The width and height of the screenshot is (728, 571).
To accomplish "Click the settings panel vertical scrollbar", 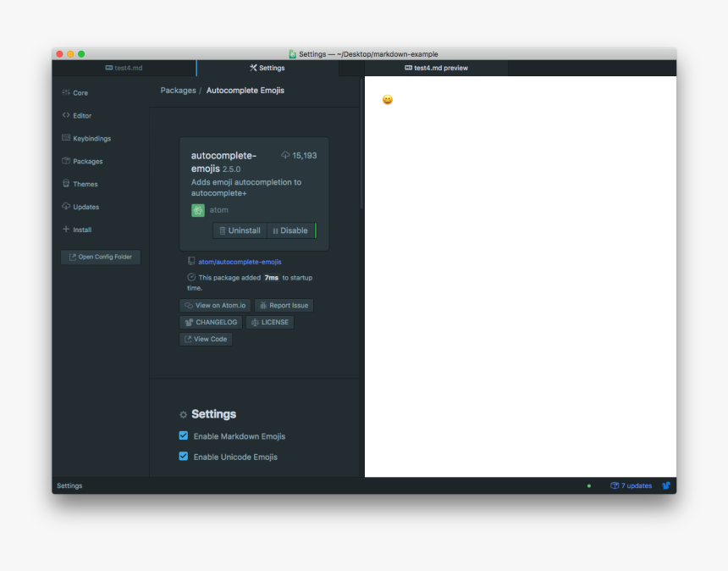I will [x=361, y=144].
